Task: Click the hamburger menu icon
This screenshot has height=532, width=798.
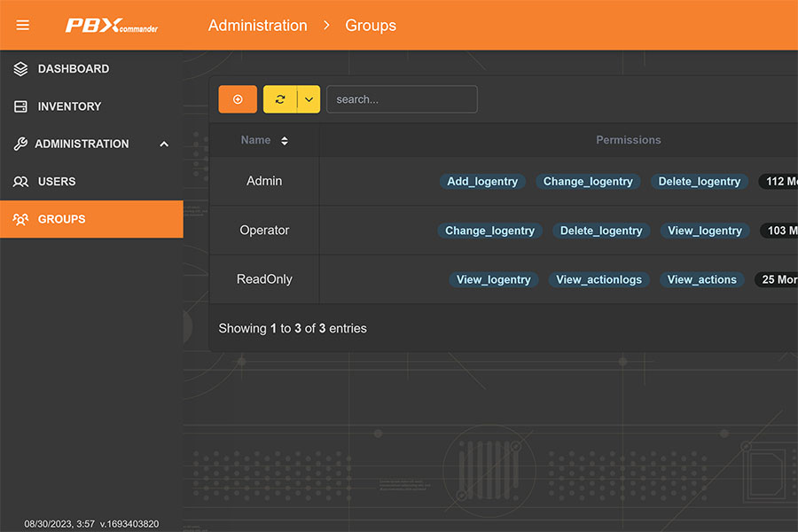Action: pyautogui.click(x=23, y=25)
